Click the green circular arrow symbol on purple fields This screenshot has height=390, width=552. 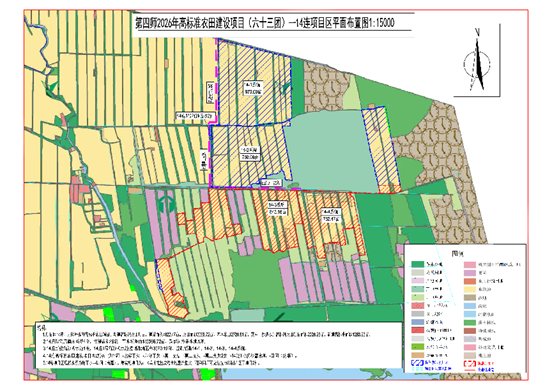pyautogui.click(x=166, y=205)
